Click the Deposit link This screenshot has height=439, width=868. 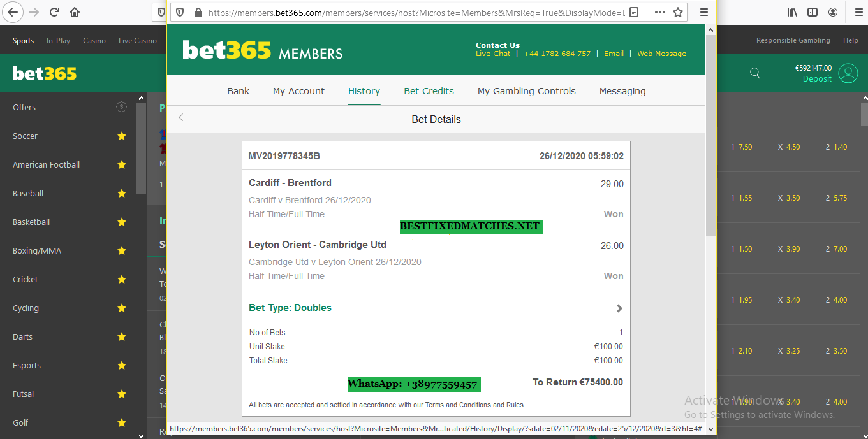tap(817, 79)
